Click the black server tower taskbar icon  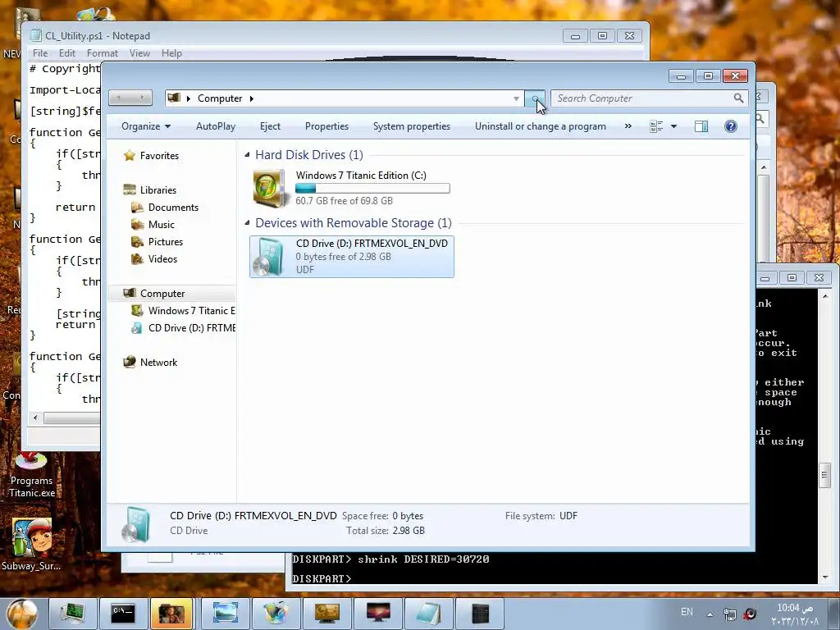[479, 614]
